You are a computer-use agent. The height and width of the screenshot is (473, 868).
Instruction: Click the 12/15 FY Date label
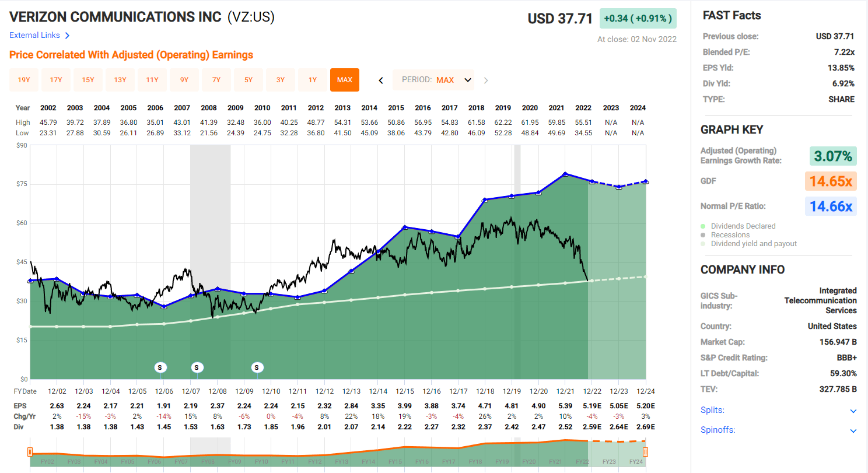point(405,391)
